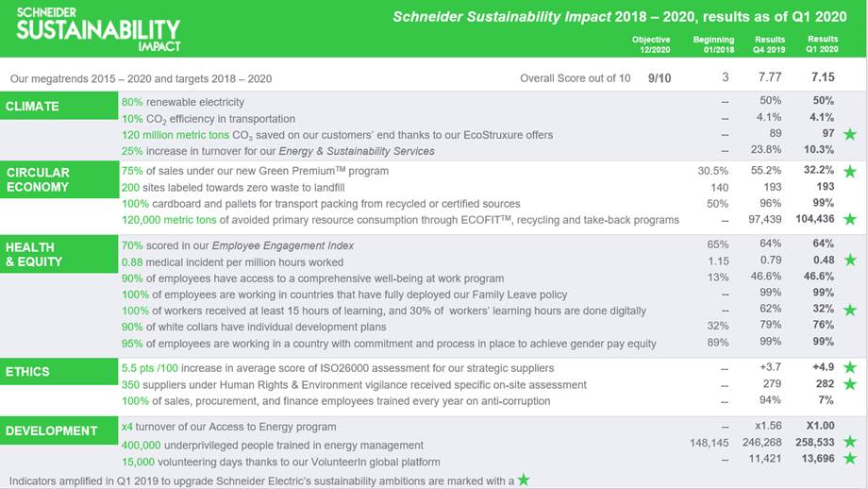Select the HEALTH & EQUITY section label
The image size is (868, 489).
click(35, 254)
